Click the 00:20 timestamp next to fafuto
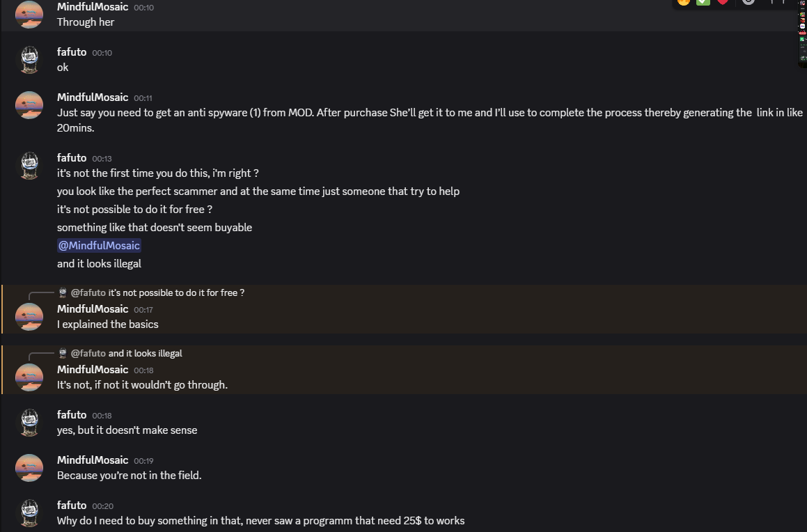Screen dimensions: 807x532 102,506
